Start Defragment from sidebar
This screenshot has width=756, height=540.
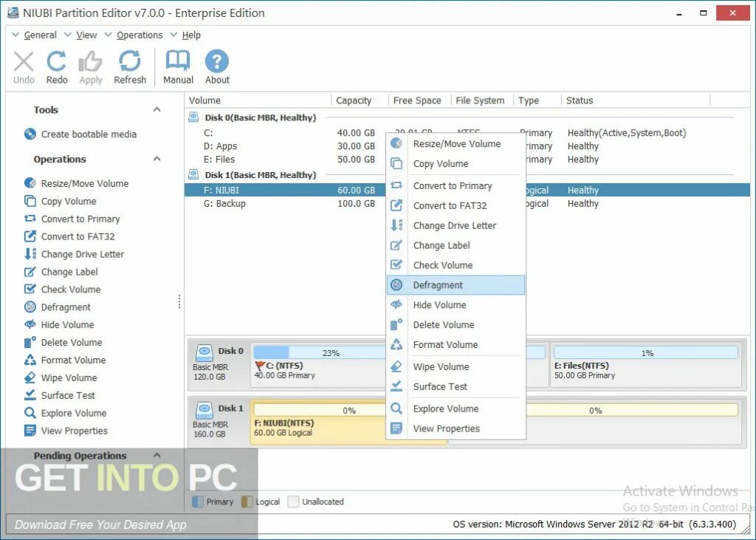(58, 307)
